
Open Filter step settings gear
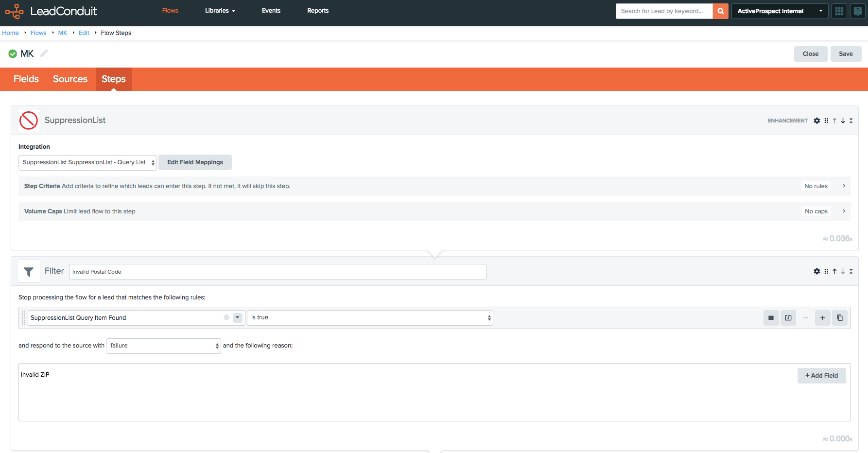(817, 271)
